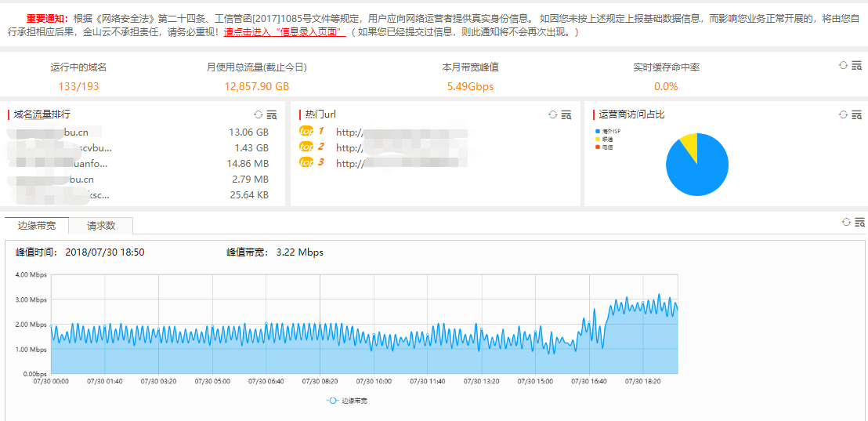Refresh the 热门url panel

coord(553,114)
